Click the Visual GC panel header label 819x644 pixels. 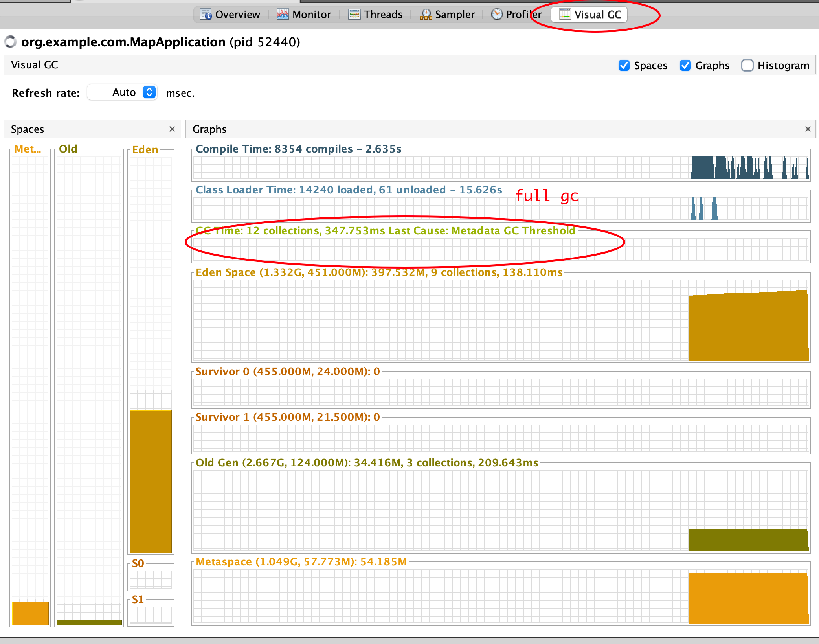35,65
